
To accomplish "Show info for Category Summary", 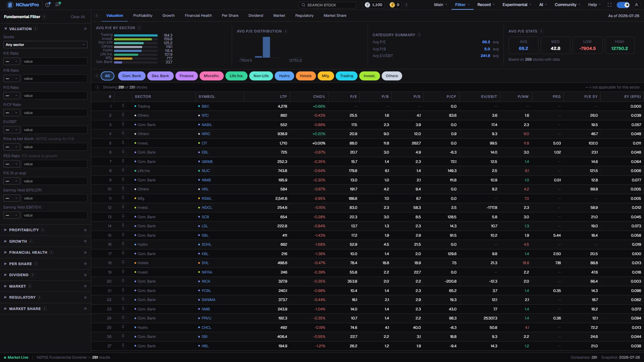I will [x=419, y=35].
